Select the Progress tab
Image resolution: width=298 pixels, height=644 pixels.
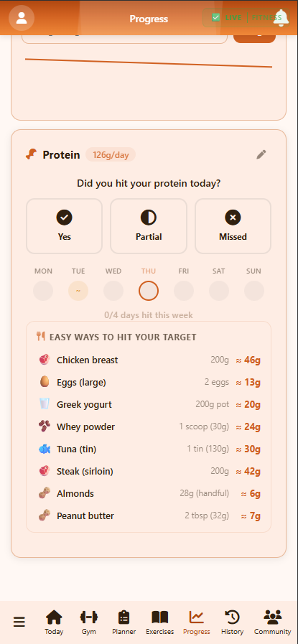(197, 622)
